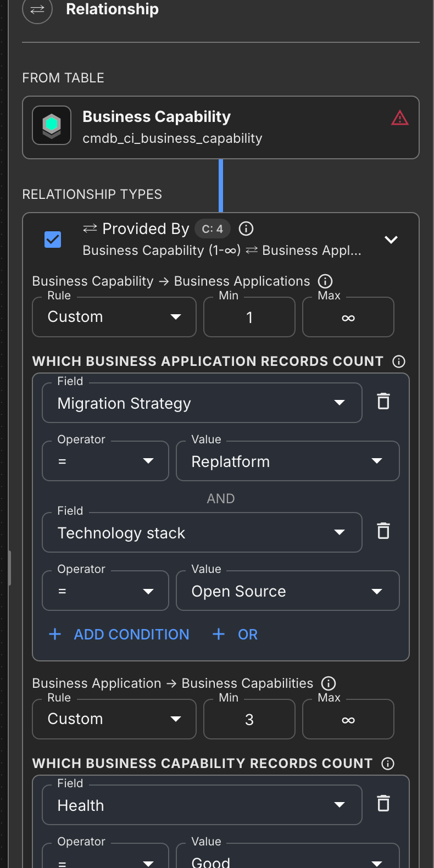The width and height of the screenshot is (434, 868).
Task: Open the Health field dropdown
Action: 202,805
